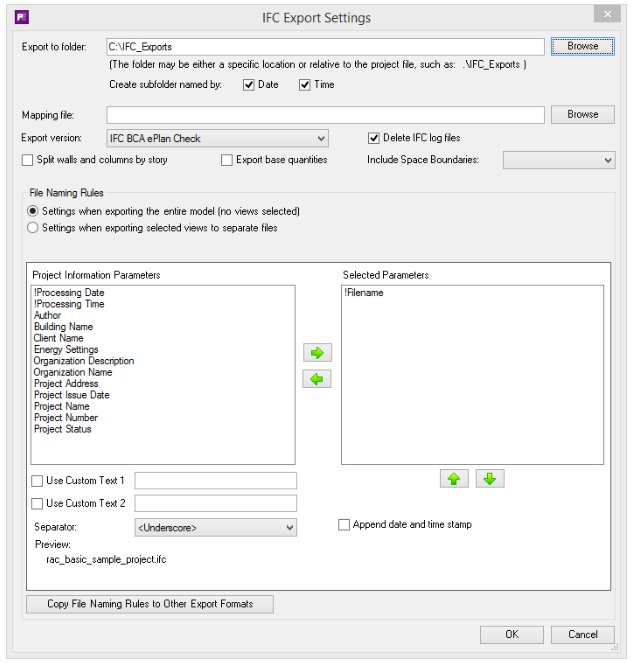
Task: Confirm settings with the OK button
Action: (512, 634)
